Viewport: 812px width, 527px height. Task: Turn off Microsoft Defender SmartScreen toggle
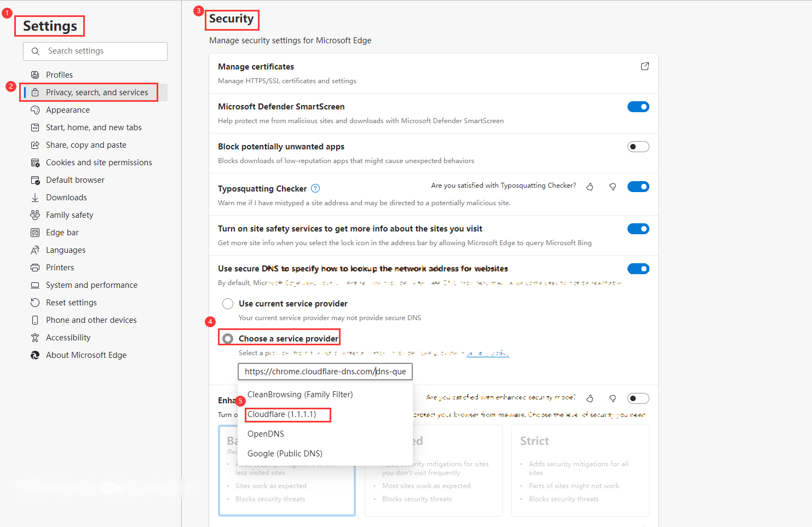point(638,107)
